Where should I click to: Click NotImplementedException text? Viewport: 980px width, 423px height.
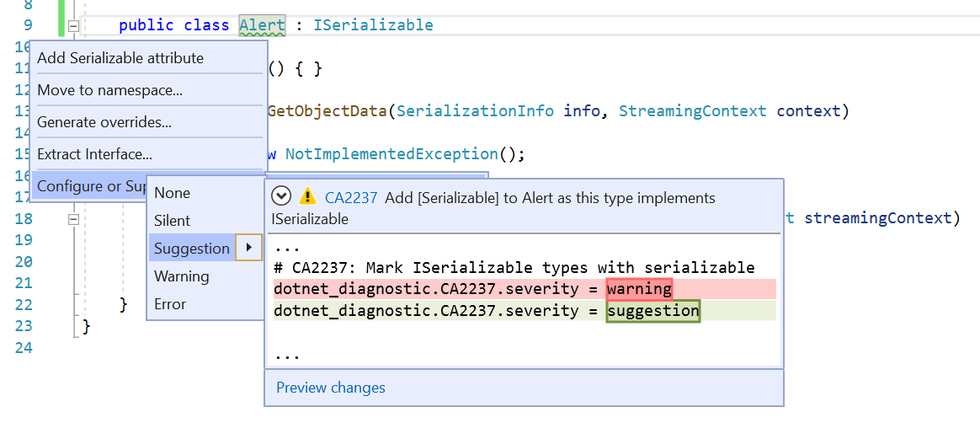pyautogui.click(x=391, y=154)
